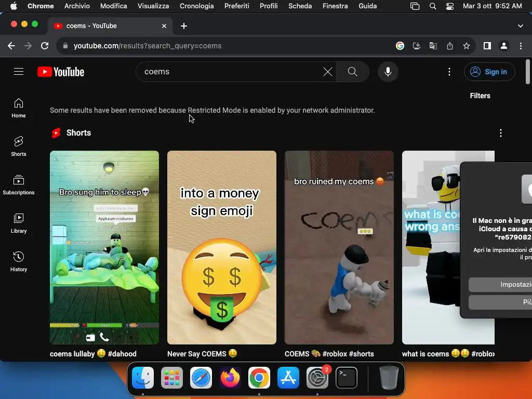The width and height of the screenshot is (532, 399).
Task: Open 'coems lullaby #dahood' short title
Action: coord(93,354)
